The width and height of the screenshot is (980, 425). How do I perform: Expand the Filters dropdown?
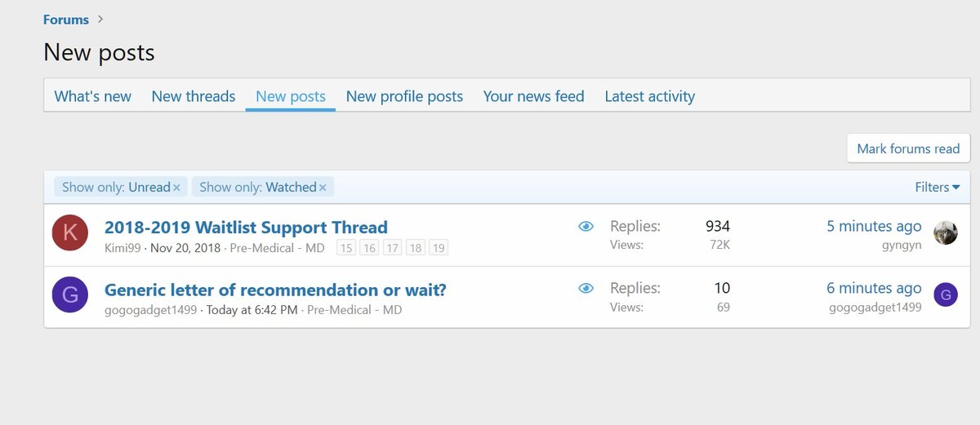click(937, 188)
